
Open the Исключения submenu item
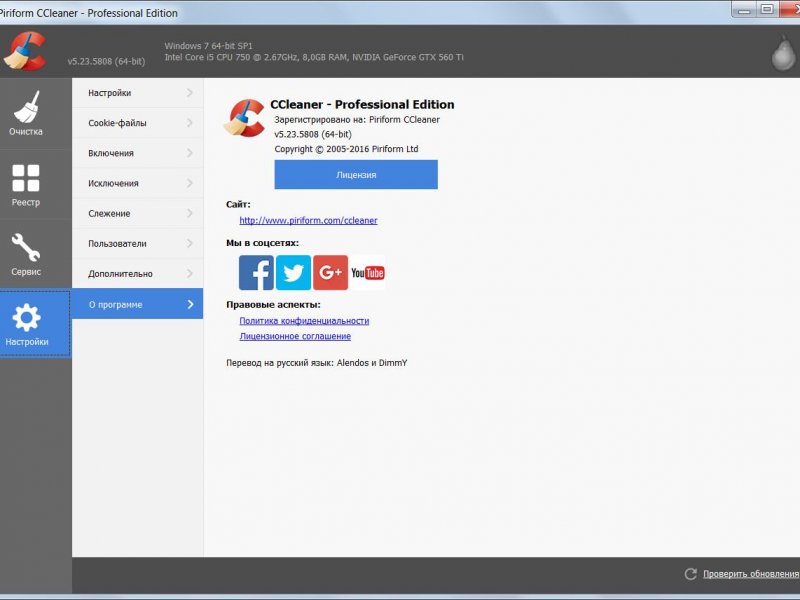coord(138,183)
